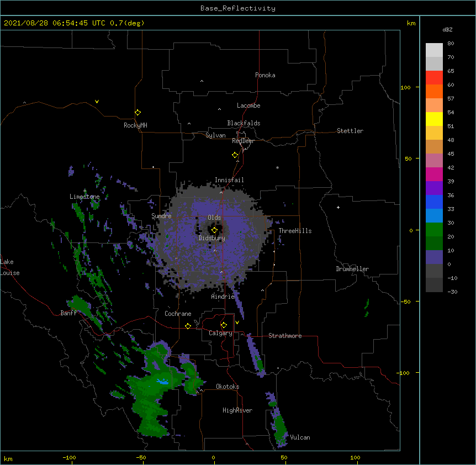The height and width of the screenshot is (465, 476).
Task: Click the yellow diamond marker above RockyMH
Action: (137, 113)
